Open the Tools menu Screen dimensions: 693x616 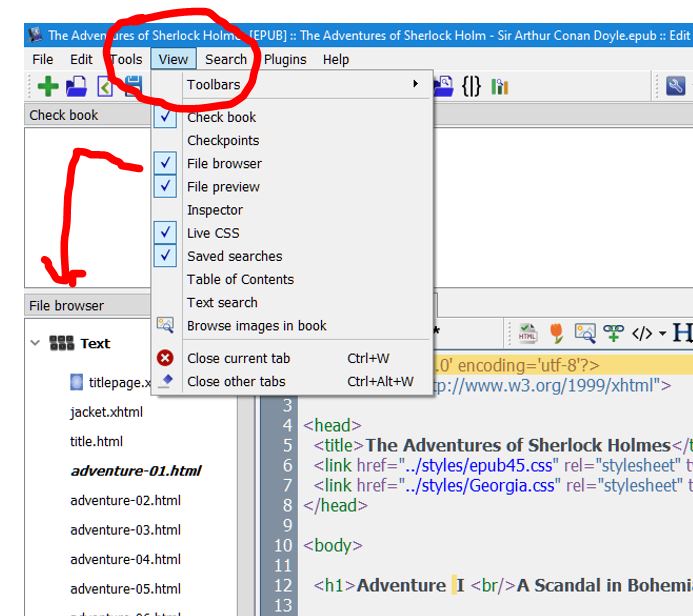(x=126, y=59)
